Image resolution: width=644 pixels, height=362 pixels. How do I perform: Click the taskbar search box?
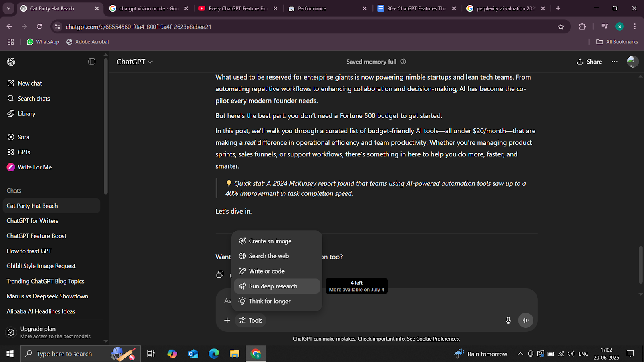pos(80,354)
